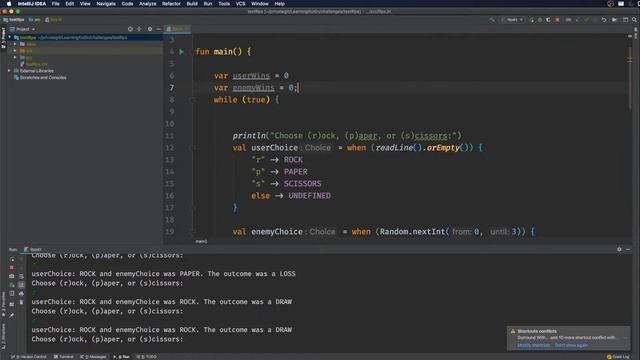The width and height of the screenshot is (640, 360).
Task: Click Don't show again link in notification
Action: tap(571, 345)
